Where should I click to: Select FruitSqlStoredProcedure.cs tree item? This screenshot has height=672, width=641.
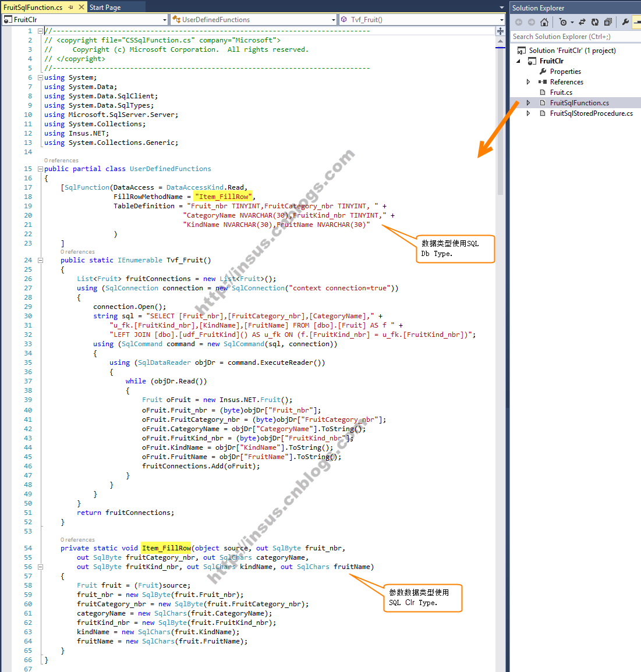coord(592,113)
